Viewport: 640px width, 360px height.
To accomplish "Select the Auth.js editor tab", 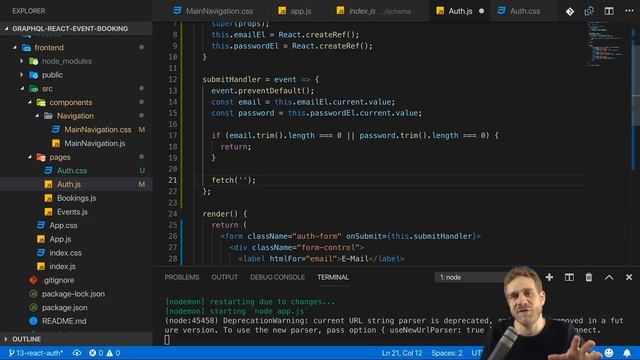I will tap(454, 11).
